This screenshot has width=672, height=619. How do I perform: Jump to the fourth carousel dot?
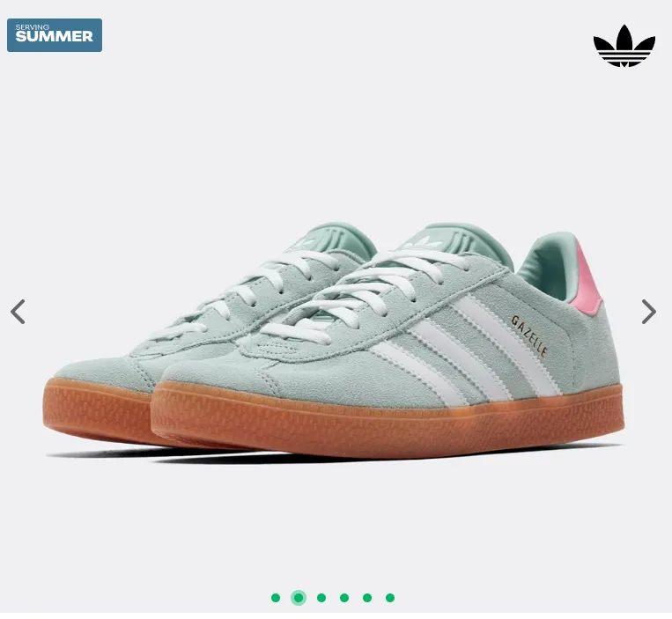pyautogui.click(x=344, y=598)
